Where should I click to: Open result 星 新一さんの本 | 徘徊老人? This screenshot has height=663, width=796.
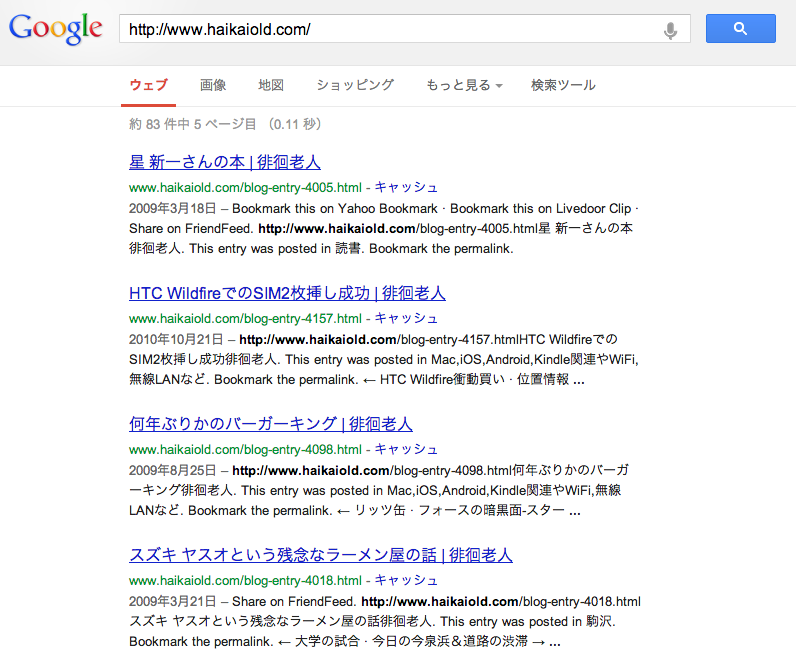[225, 162]
